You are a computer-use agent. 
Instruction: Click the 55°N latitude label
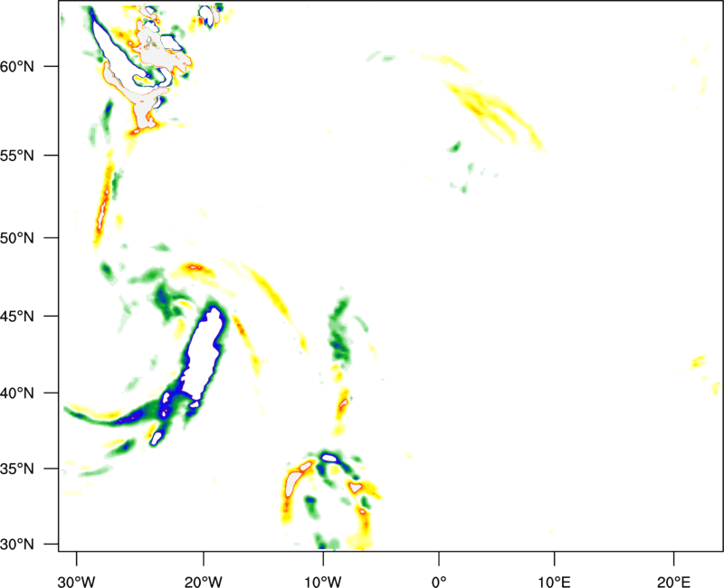tap(17, 156)
